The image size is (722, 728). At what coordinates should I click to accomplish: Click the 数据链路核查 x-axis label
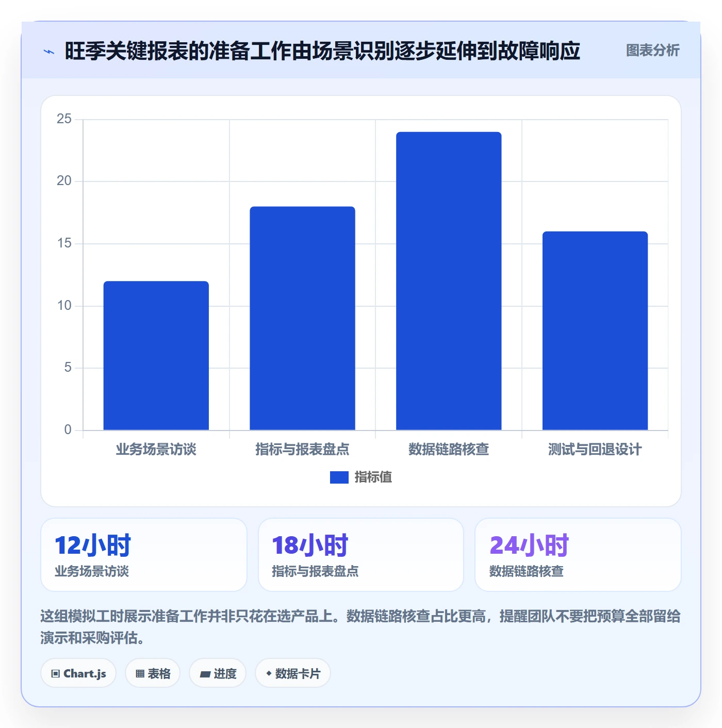[449, 450]
